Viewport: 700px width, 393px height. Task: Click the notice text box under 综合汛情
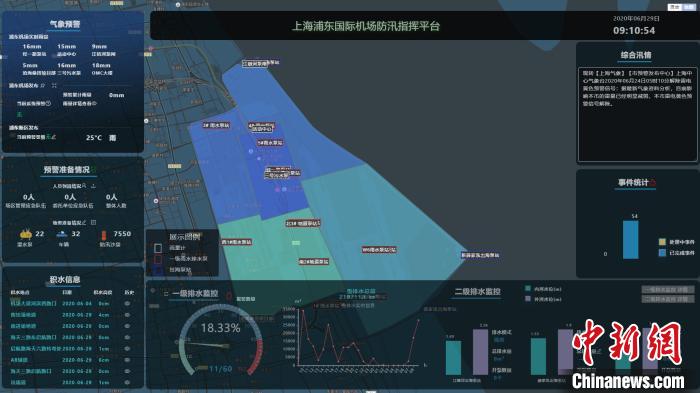(x=637, y=115)
